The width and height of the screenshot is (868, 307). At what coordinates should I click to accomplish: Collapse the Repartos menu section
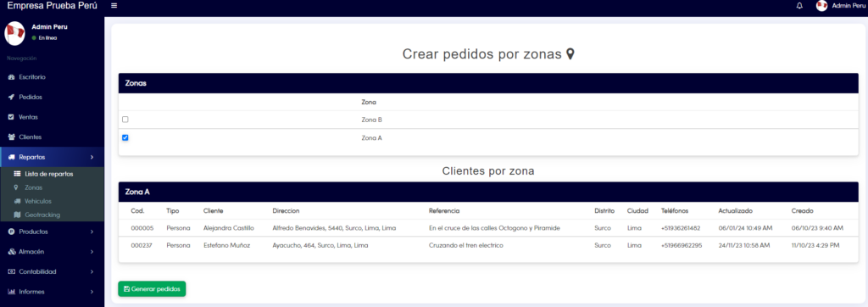(x=52, y=157)
